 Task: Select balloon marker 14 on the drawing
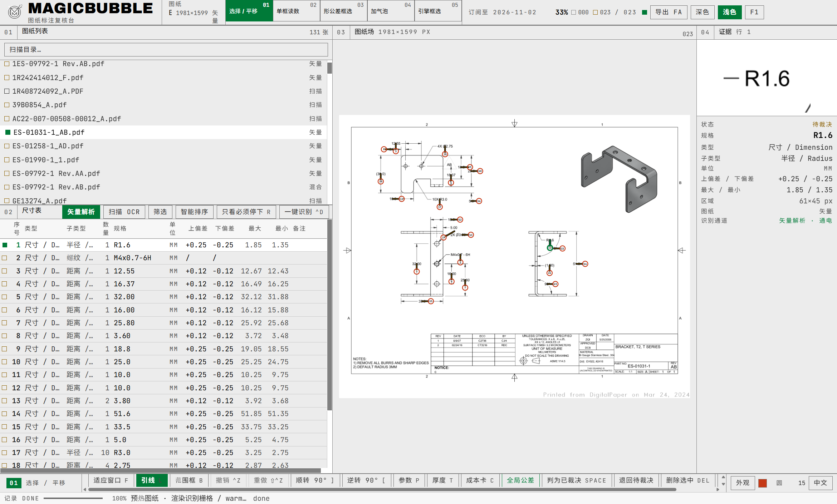coord(585,264)
